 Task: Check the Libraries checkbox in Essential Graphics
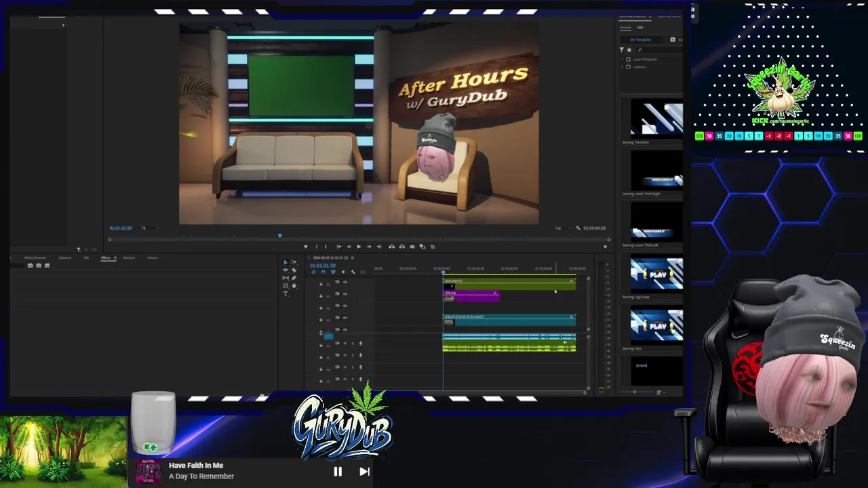tap(628, 66)
